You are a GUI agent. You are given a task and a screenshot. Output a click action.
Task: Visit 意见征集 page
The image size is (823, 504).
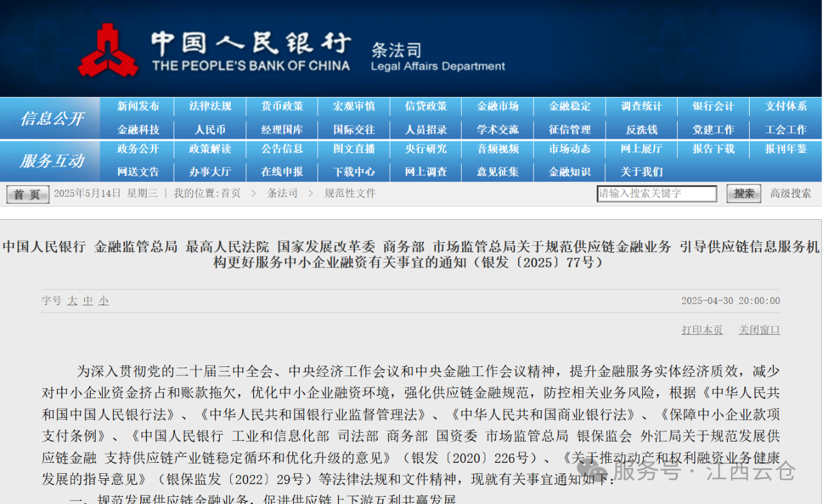pyautogui.click(x=498, y=172)
